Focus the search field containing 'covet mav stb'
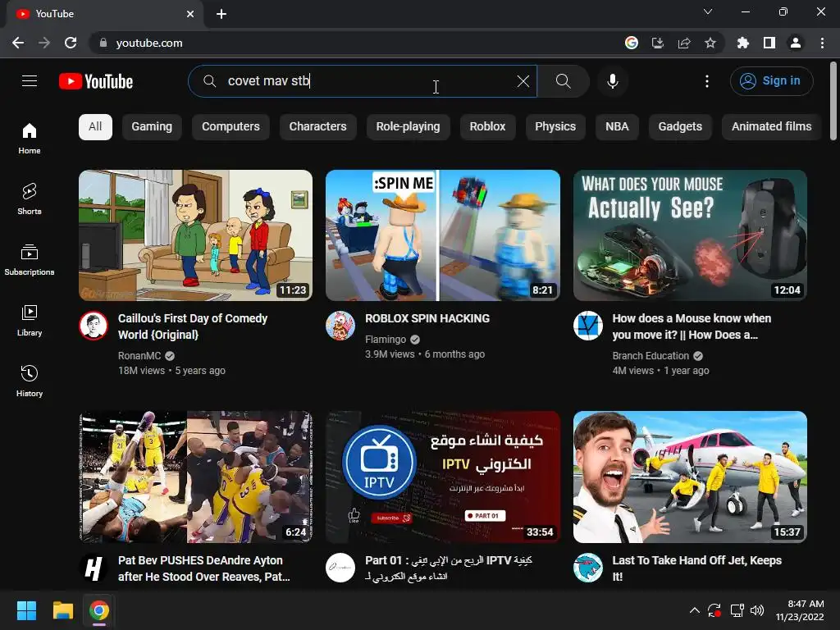The width and height of the screenshot is (840, 630). pos(364,81)
